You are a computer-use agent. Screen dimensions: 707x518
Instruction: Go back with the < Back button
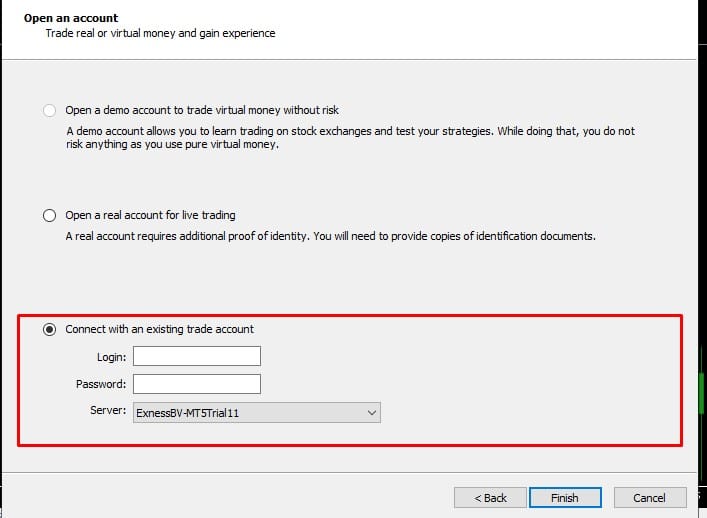point(490,498)
